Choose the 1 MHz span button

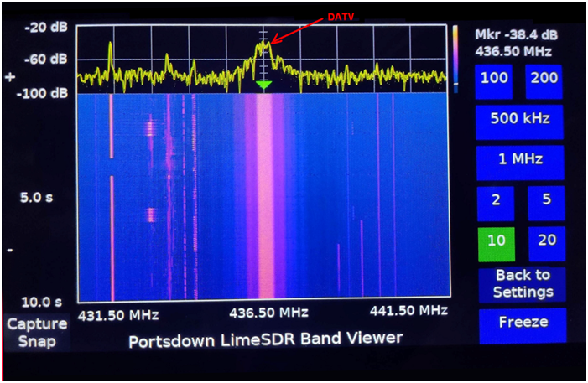520,159
